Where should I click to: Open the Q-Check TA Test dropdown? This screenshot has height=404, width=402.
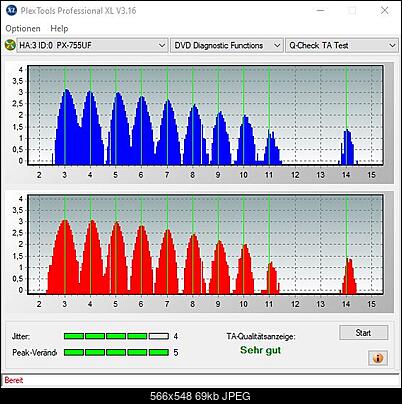[x=342, y=45]
